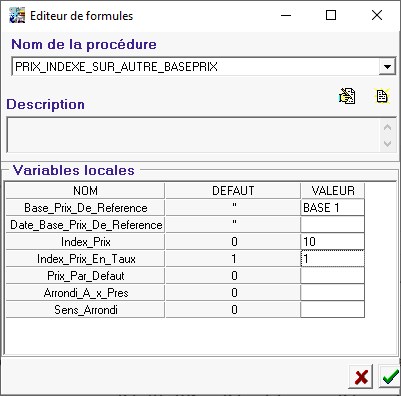Viewport: 401px width, 396px height.
Task: Click the Prix_Par_Defaut value cell
Action: [332, 276]
